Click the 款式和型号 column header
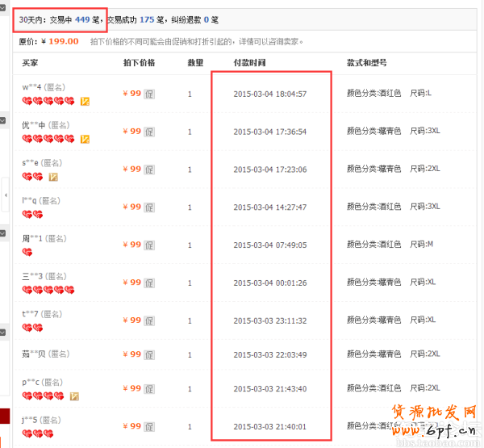 (x=366, y=62)
